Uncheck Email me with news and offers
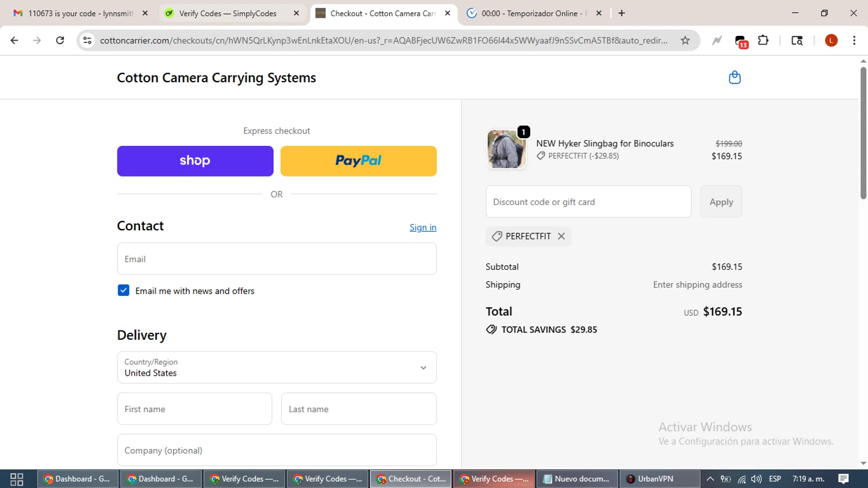Screen dimensions: 868x488 [x=123, y=291]
